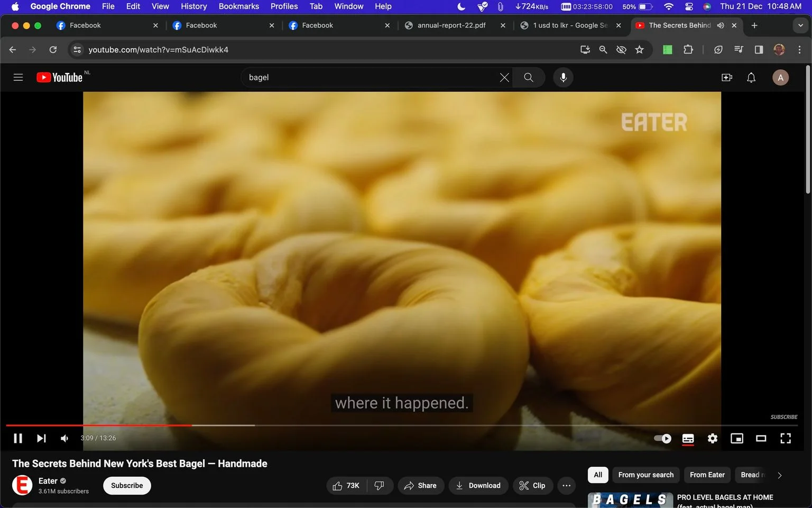Show next filter chips arrow
The image size is (812, 508).
779,475
